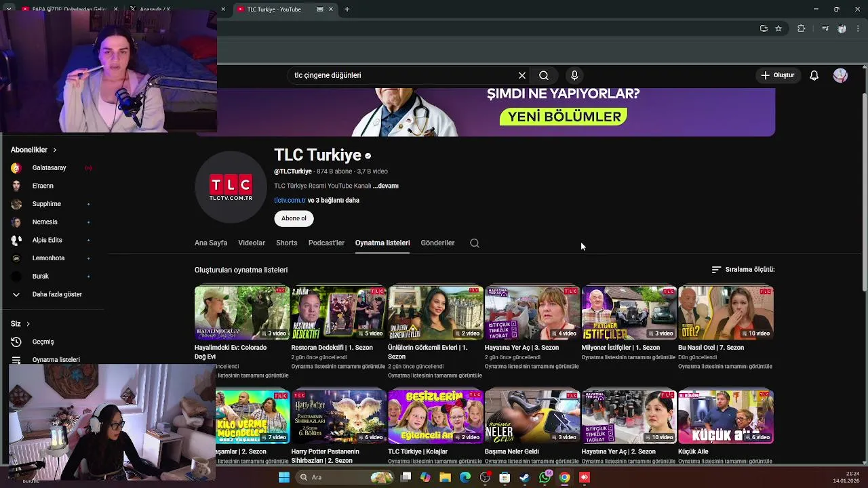Open the YouTube account avatar menu
This screenshot has width=868, height=488.
click(840, 75)
